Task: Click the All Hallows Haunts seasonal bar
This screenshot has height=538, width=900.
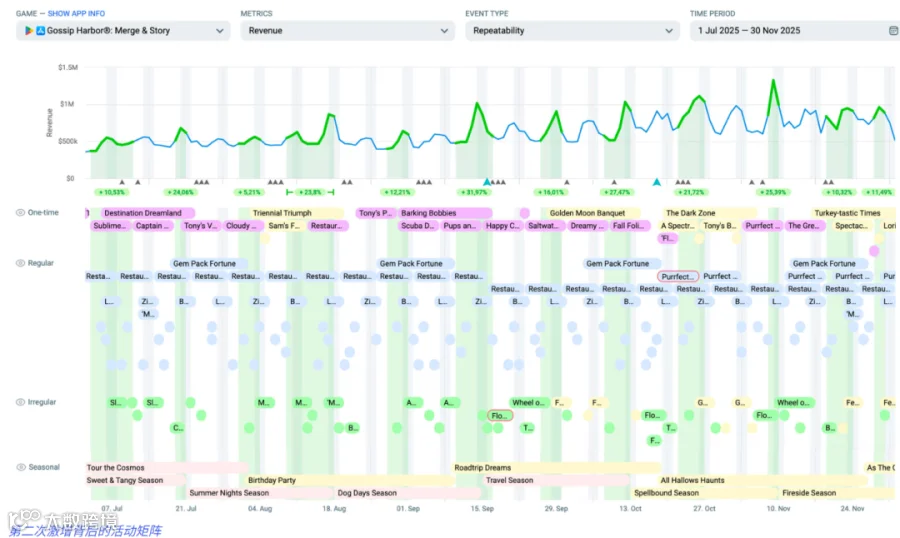Action: (762, 480)
